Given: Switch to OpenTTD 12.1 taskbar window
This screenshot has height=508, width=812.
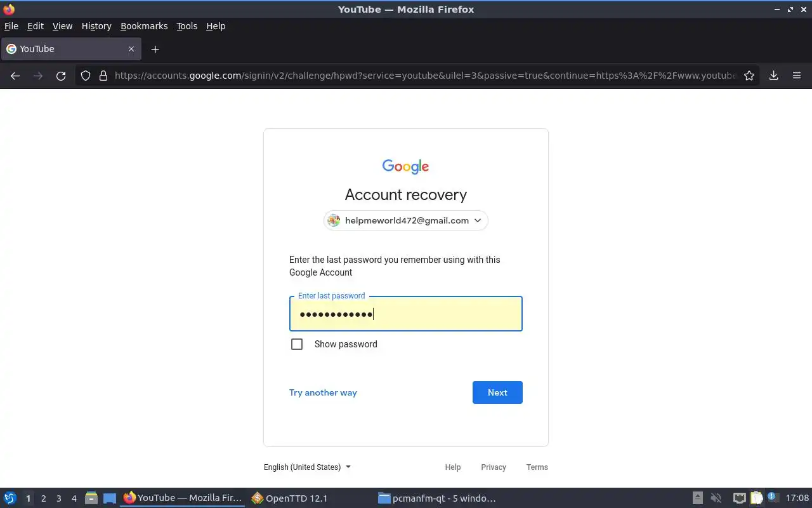Looking at the screenshot, I should (x=309, y=498).
